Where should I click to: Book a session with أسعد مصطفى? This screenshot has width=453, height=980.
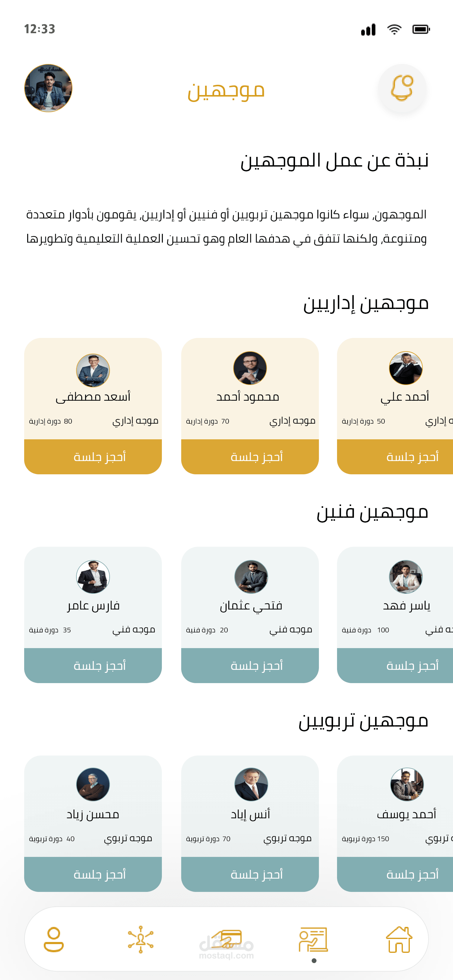93,457
